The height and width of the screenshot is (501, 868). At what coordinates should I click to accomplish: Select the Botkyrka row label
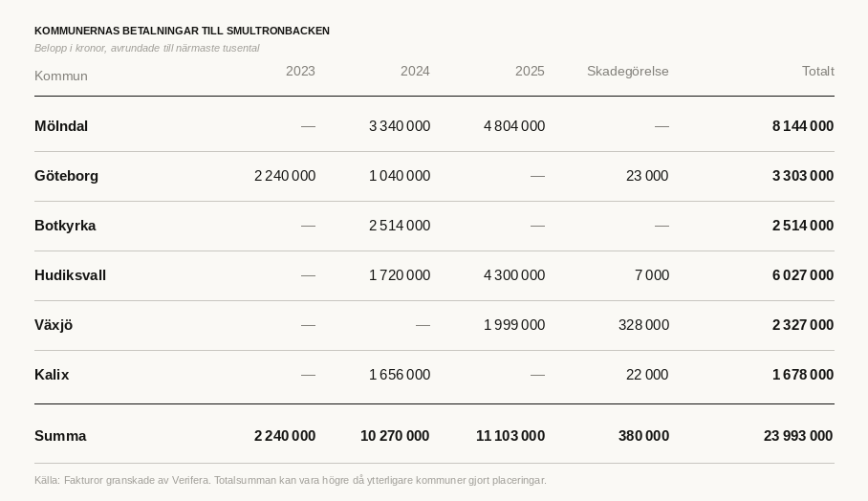(65, 226)
